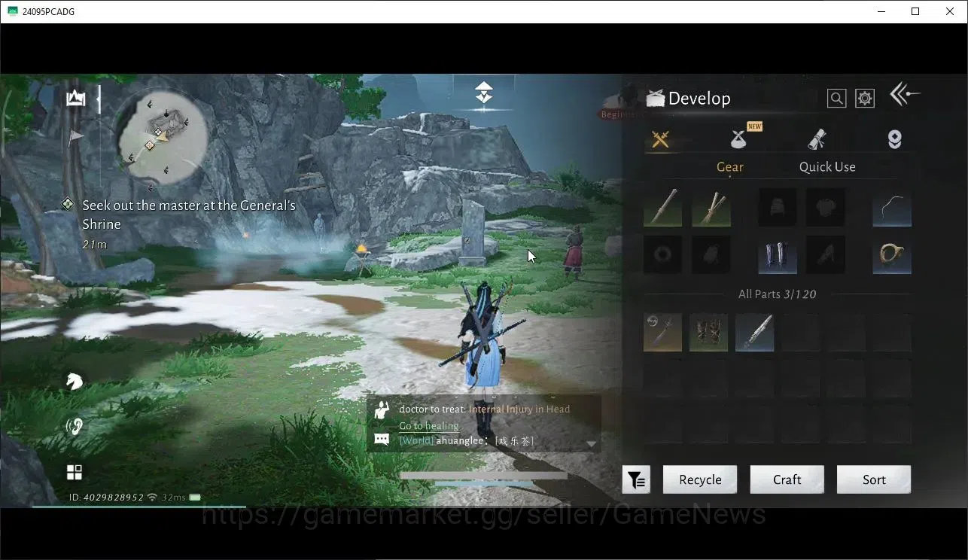Screen dimensions: 968x560
Task: Click the Recycle button
Action: point(700,479)
